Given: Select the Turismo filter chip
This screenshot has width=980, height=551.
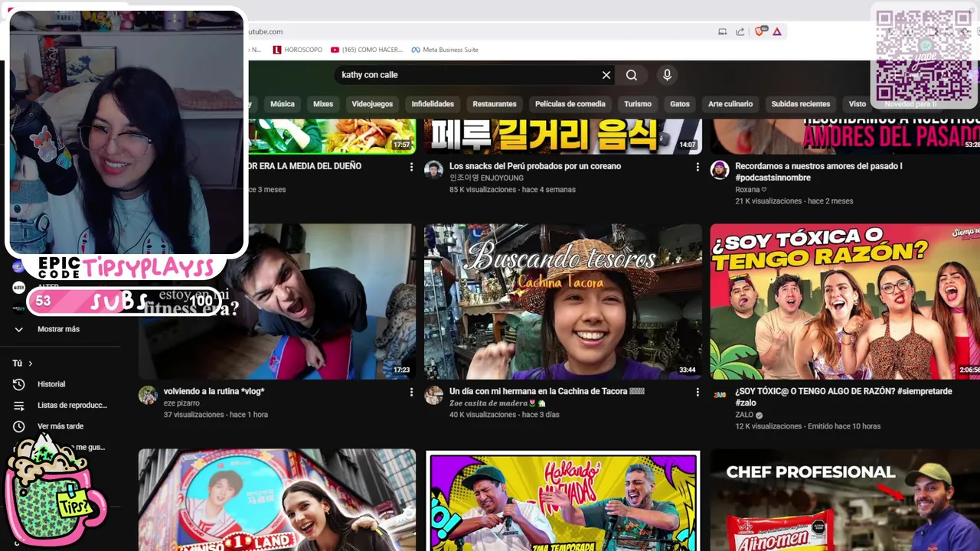Looking at the screenshot, I should coord(638,104).
